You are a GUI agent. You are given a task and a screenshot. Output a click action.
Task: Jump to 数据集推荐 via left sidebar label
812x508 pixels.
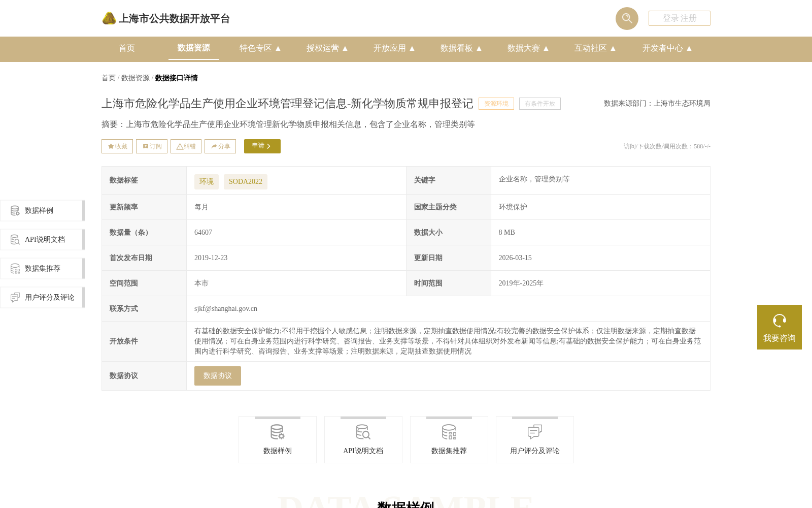pyautogui.click(x=43, y=269)
